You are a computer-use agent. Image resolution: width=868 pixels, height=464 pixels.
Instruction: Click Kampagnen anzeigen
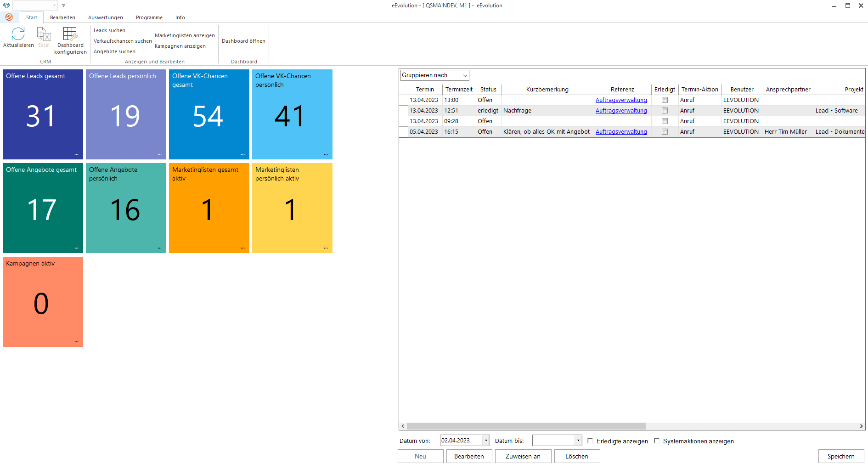pyautogui.click(x=180, y=46)
